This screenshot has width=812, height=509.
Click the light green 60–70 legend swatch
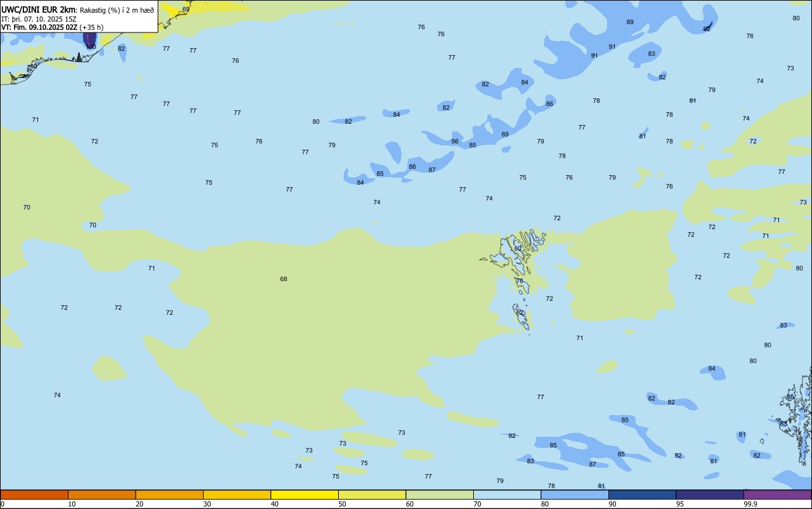point(440,494)
